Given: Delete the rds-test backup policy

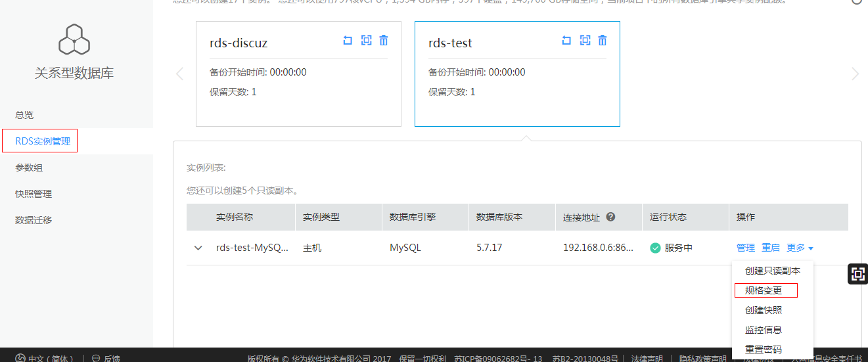Looking at the screenshot, I should (603, 40).
